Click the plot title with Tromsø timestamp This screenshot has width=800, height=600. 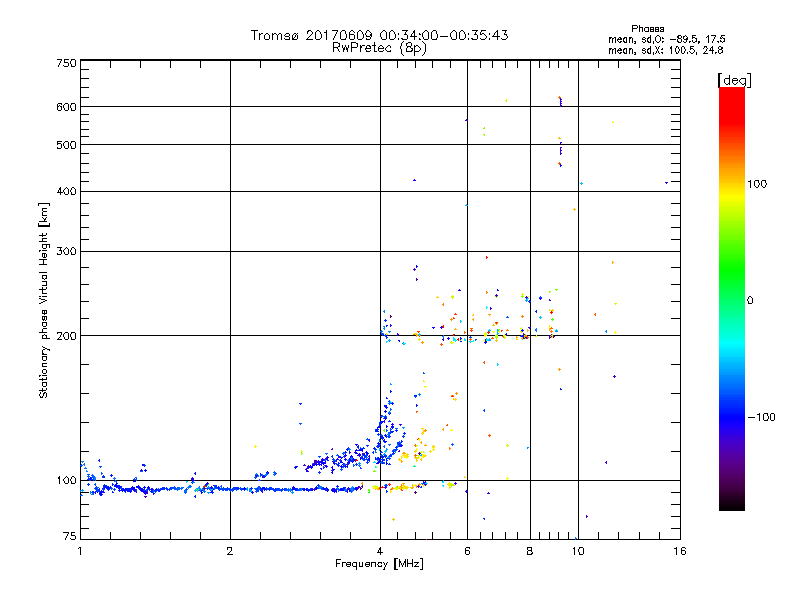[379, 35]
